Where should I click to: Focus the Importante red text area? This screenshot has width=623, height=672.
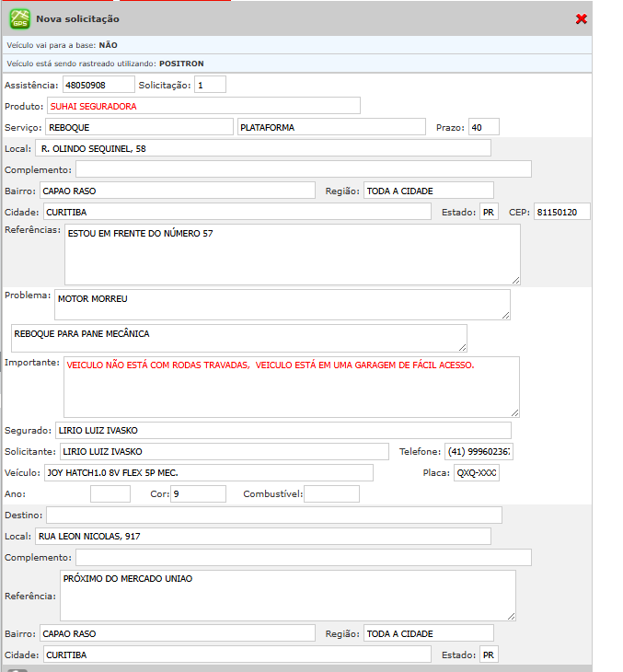[291, 387]
